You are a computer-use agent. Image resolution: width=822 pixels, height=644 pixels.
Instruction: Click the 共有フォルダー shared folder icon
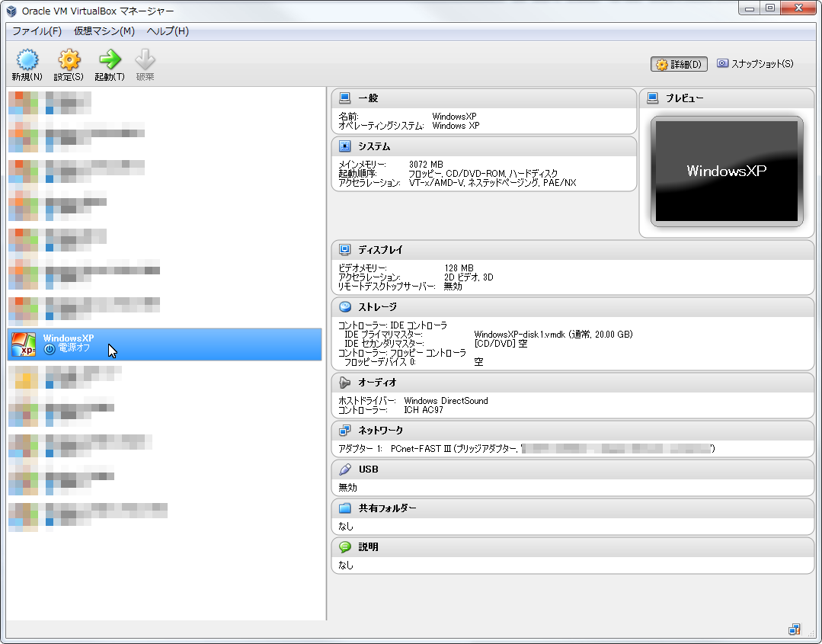click(345, 508)
